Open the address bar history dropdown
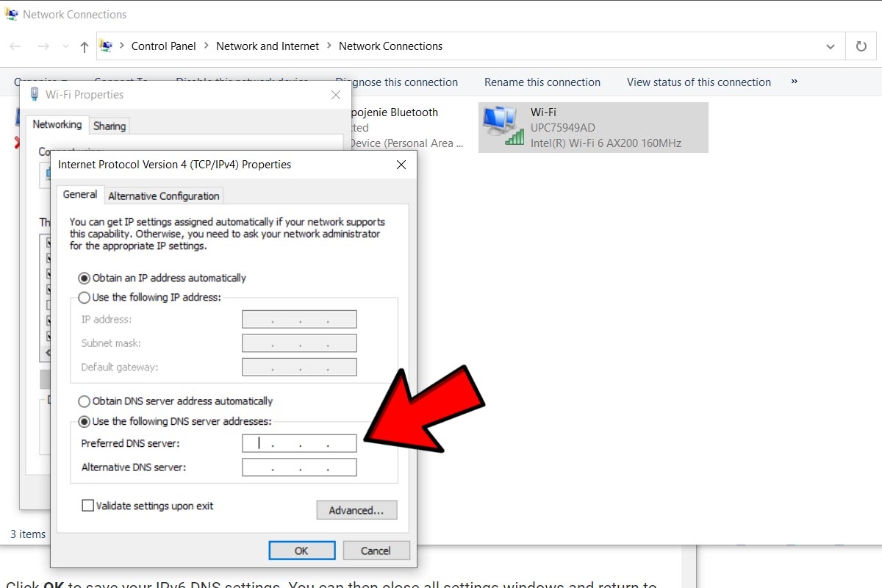Screen dimensions: 882x588 pyautogui.click(x=831, y=46)
